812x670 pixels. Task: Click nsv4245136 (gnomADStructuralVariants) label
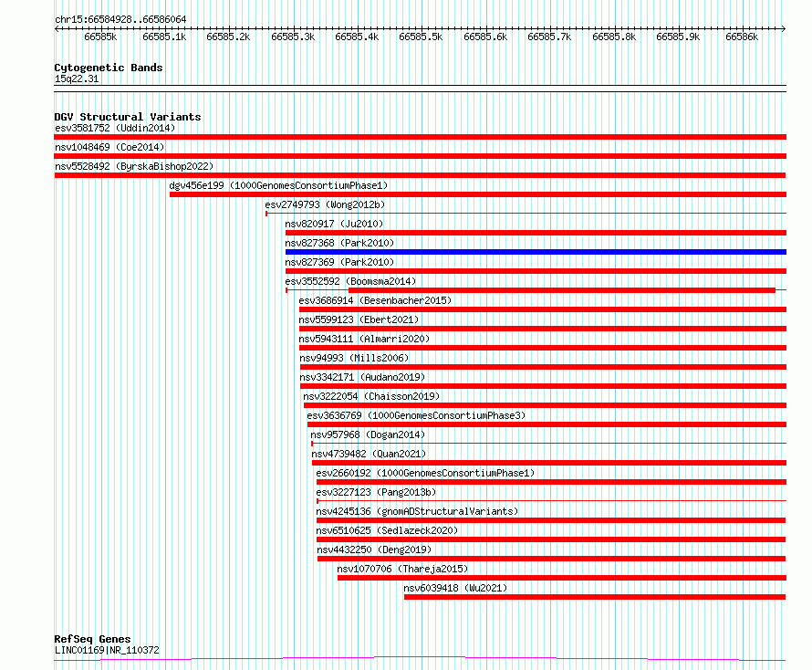click(417, 511)
